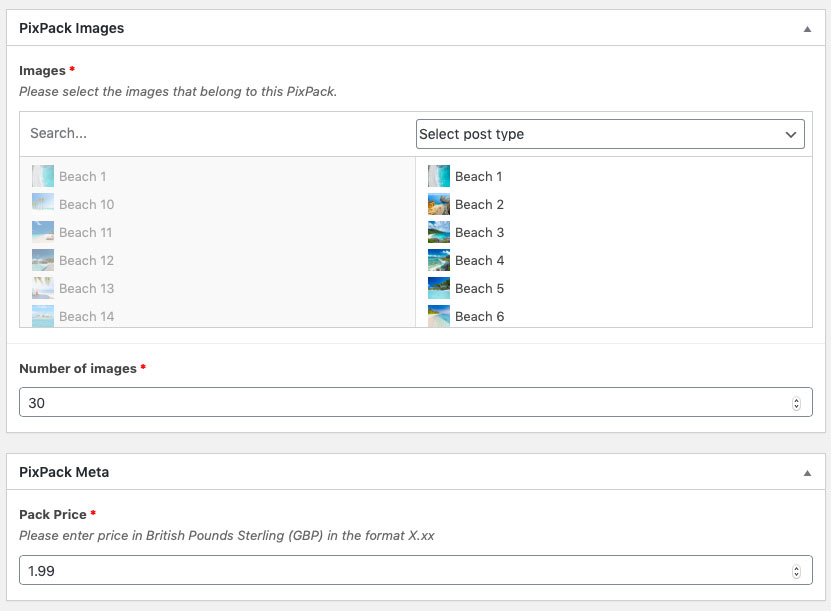
Task: Click the Beach 11 thumbnail in available list
Action: click(x=43, y=232)
